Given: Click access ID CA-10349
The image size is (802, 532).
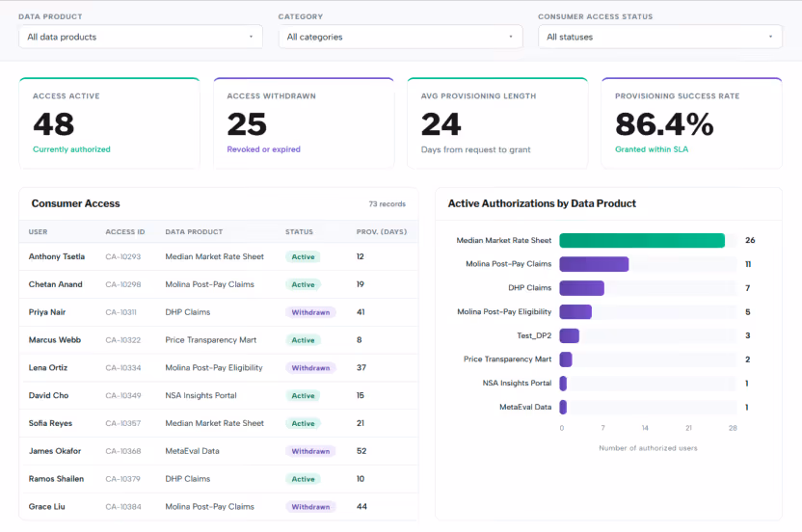Looking at the screenshot, I should tap(122, 395).
